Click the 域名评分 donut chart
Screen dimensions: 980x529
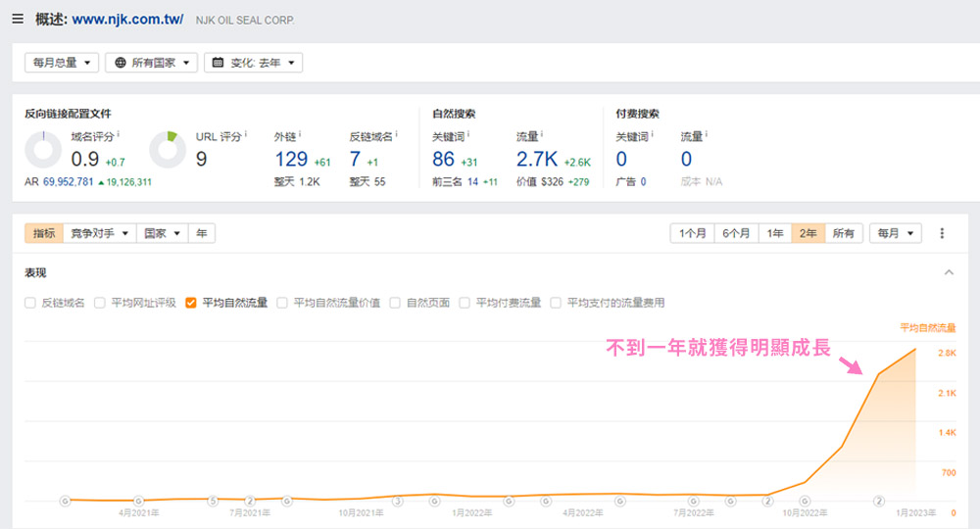pyautogui.click(x=43, y=150)
